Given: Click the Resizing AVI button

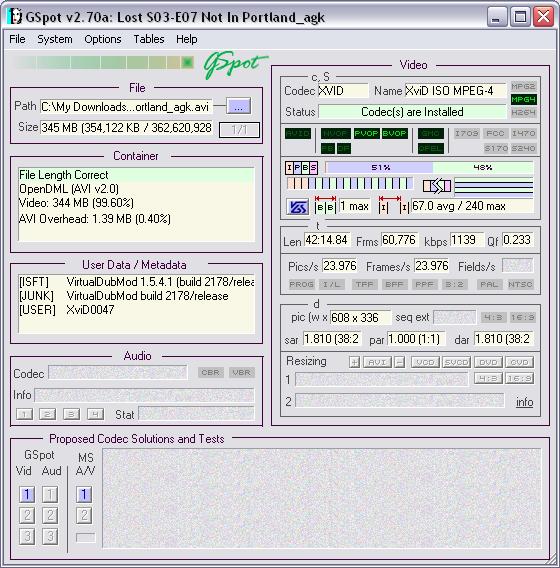Looking at the screenshot, I should 377,362.
